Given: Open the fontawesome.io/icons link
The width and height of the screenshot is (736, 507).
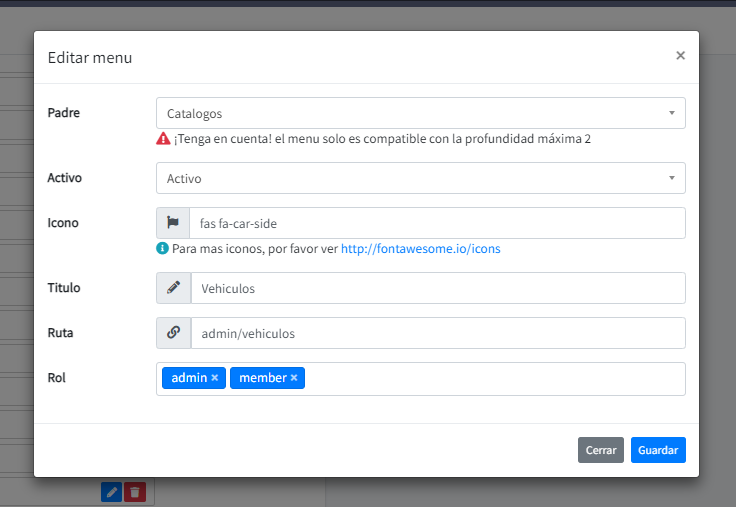Looking at the screenshot, I should tap(420, 248).
